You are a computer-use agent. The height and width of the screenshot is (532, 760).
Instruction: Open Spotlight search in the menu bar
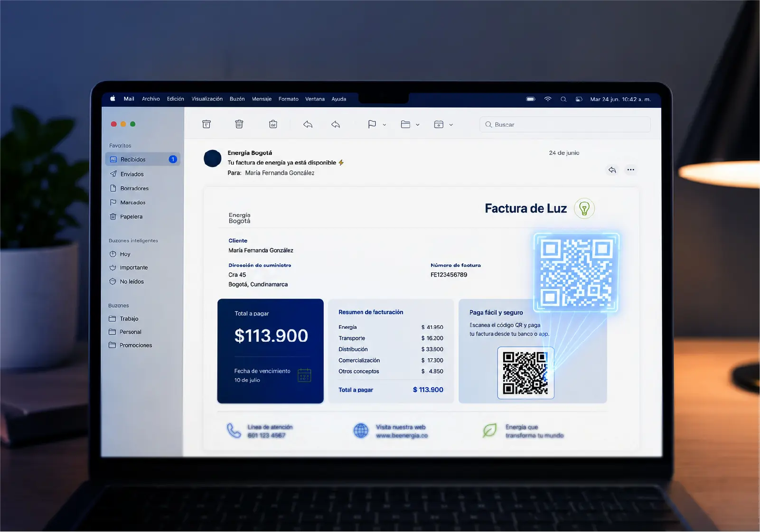[563, 99]
